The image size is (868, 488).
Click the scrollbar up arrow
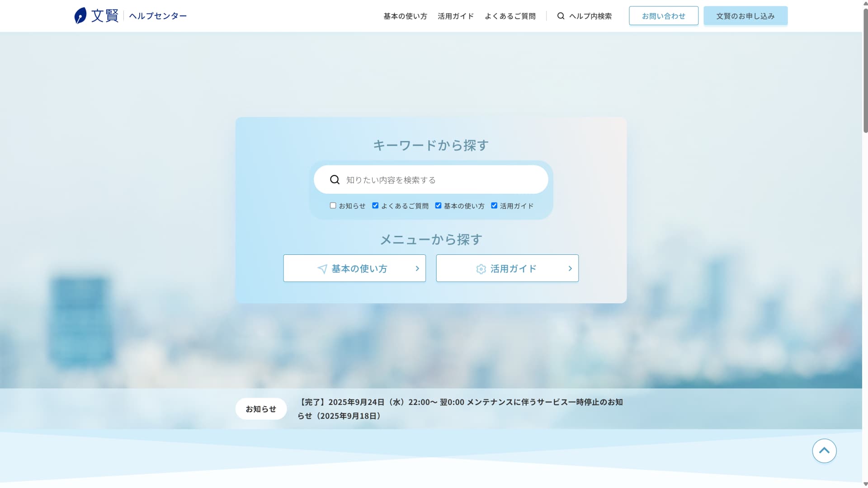865,3
